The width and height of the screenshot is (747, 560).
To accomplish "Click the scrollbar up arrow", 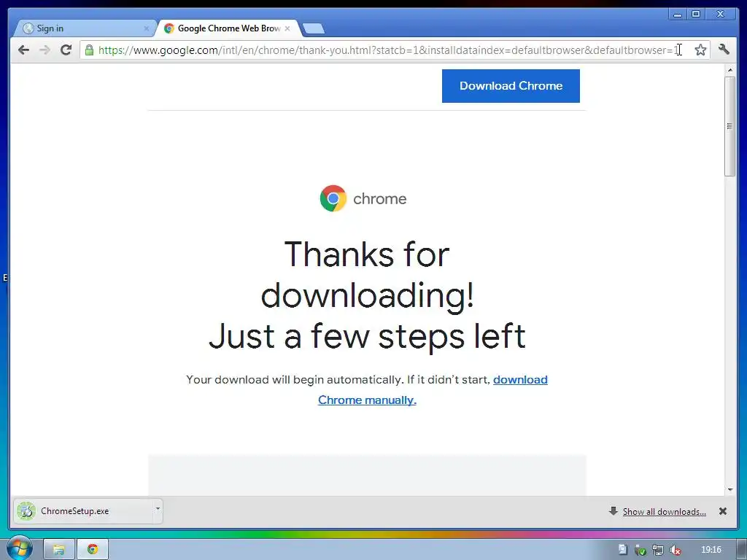I will coord(729,70).
